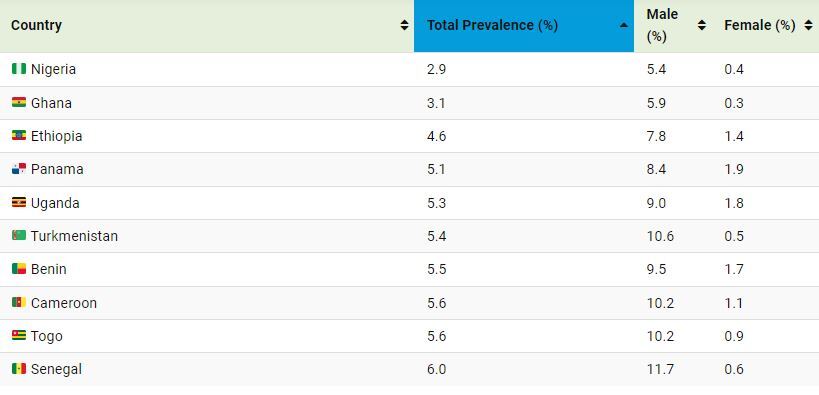Click Senegal's male percentage 11.7
819x395 pixels.
(x=660, y=369)
